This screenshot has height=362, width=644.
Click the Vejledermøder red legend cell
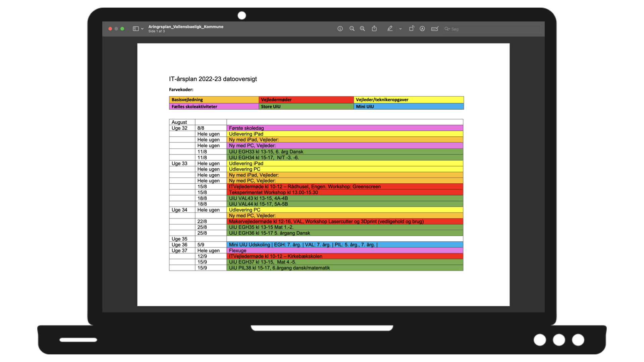(306, 100)
